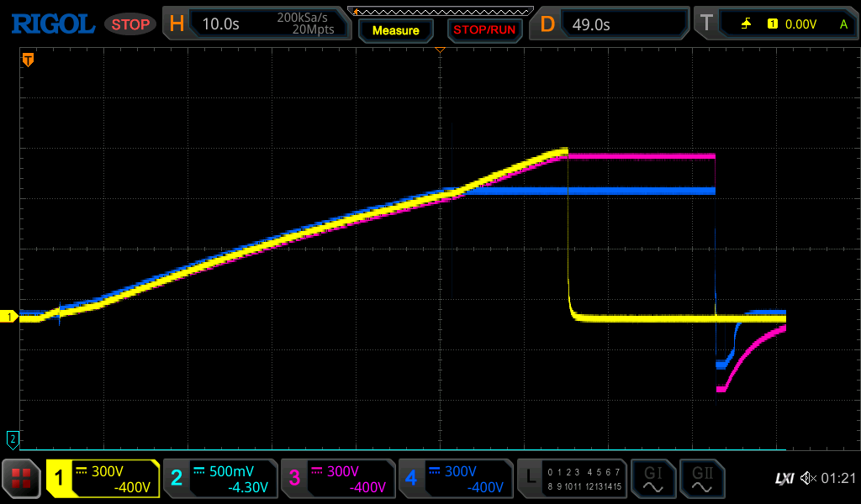
Task: Click the LXI network status icon
Action: [783, 479]
